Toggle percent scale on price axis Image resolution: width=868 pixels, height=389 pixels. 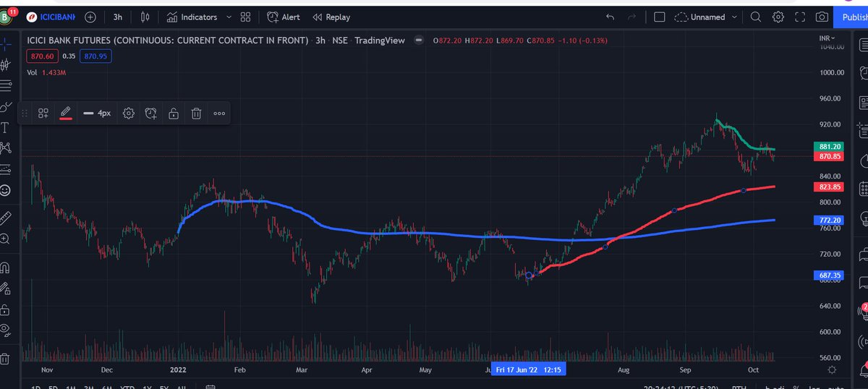click(x=796, y=388)
